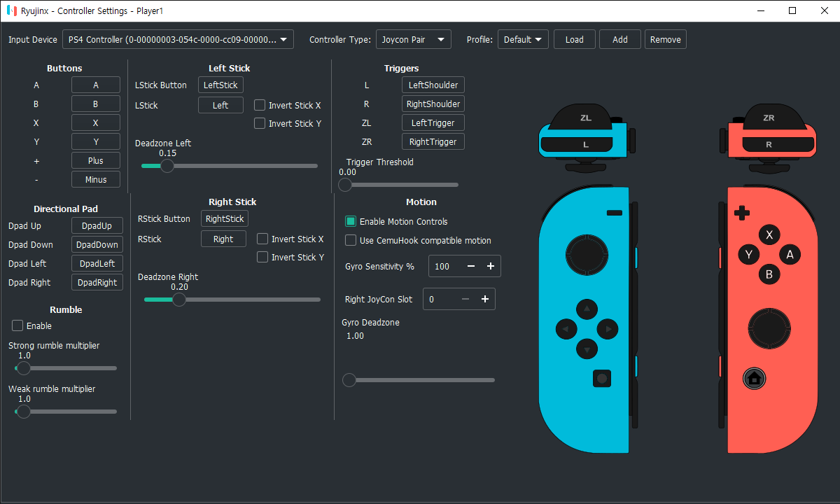This screenshot has height=504, width=840.
Task: Click the Trigger Threshold slider
Action: pos(399,185)
